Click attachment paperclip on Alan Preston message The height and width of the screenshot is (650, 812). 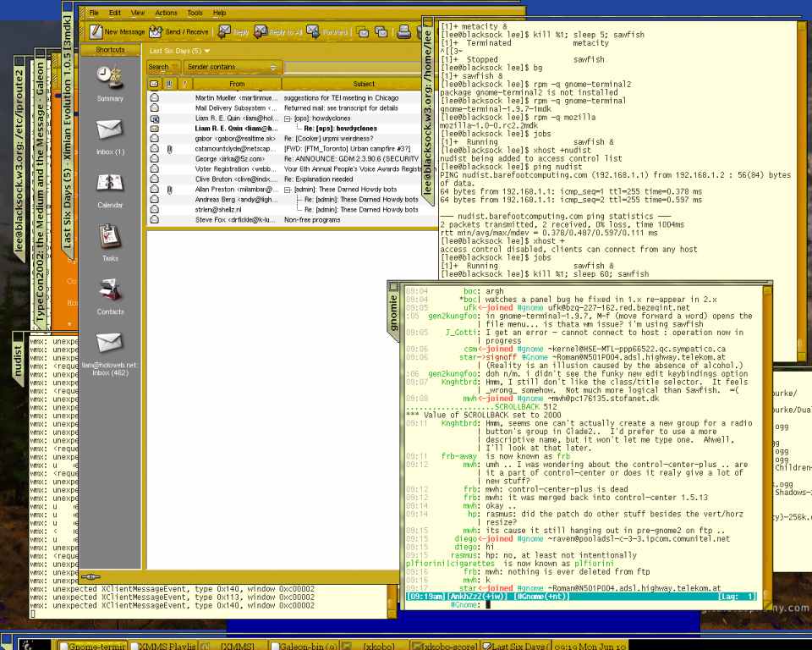pyautogui.click(x=169, y=190)
